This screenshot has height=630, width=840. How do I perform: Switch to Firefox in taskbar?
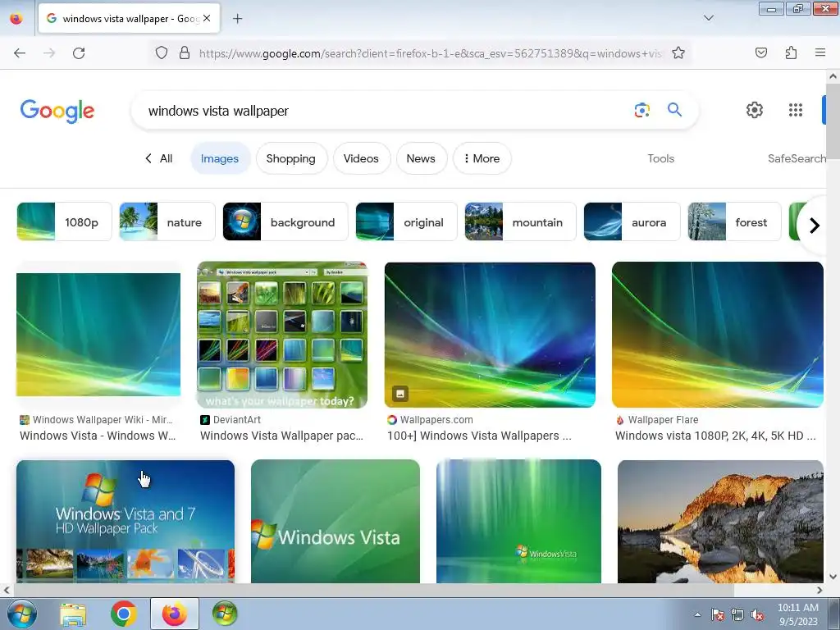(175, 614)
